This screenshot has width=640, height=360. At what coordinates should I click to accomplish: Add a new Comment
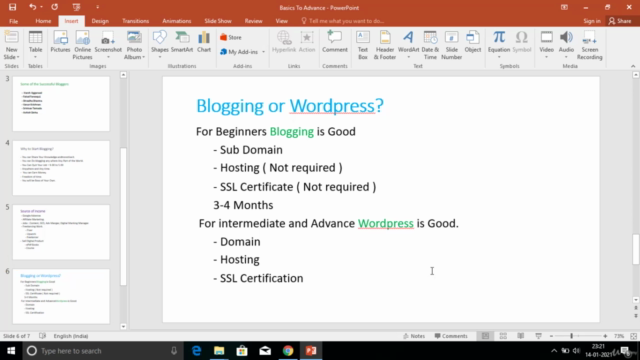335,42
